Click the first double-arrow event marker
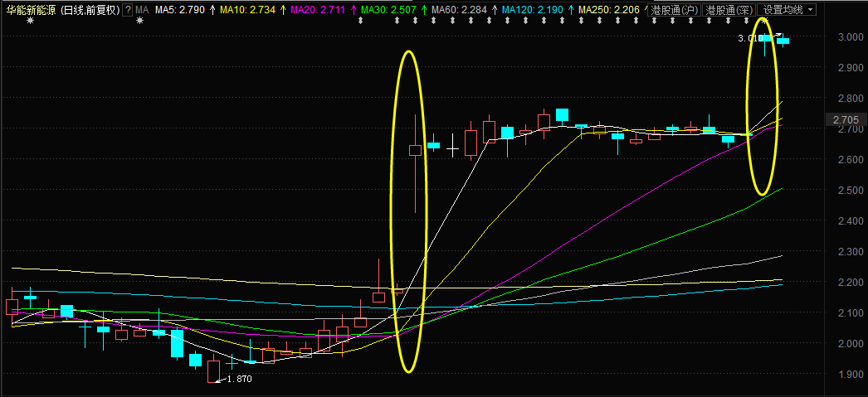The image size is (868, 397). [360, 21]
